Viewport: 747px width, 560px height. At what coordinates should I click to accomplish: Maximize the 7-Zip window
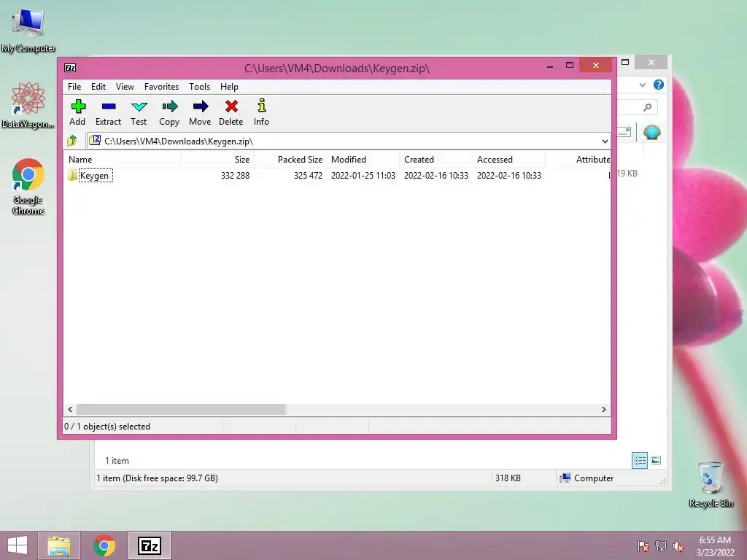tap(569, 65)
